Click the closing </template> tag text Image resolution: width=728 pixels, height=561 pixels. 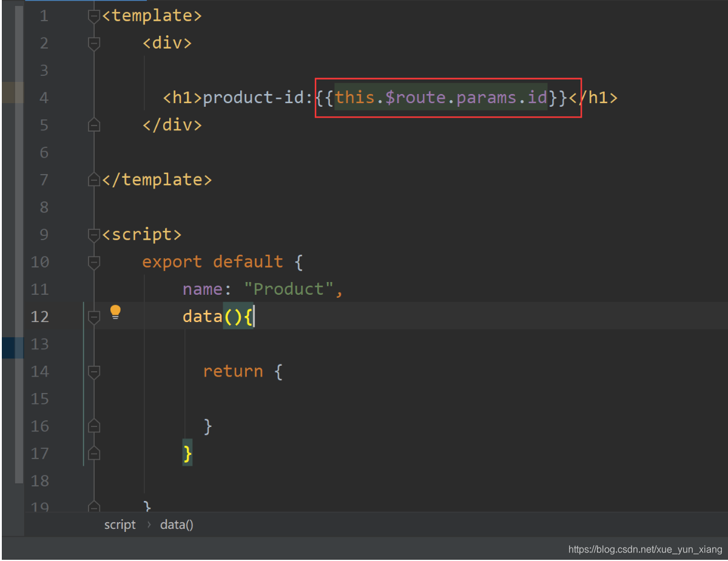click(x=157, y=180)
